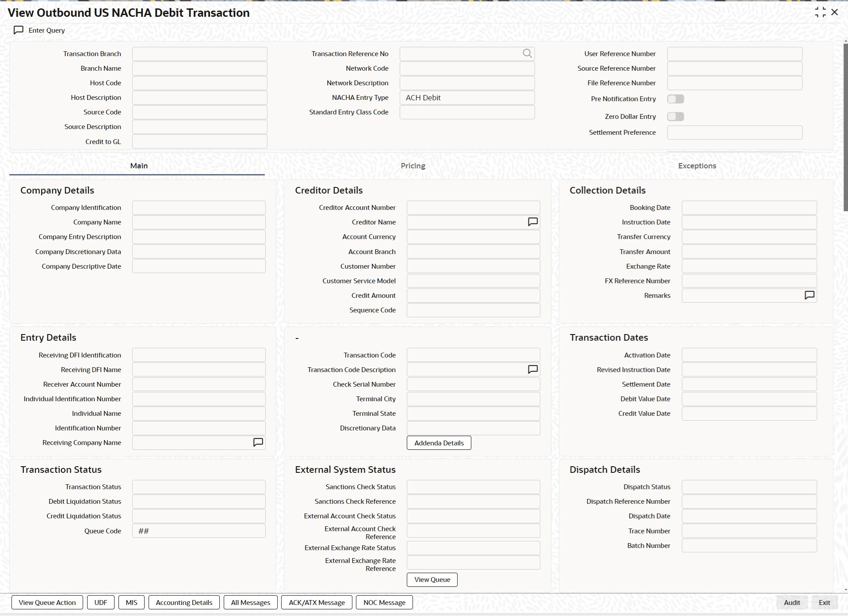Image resolution: width=848 pixels, height=616 pixels.
Task: Select the User Reference Number field
Action: point(735,54)
